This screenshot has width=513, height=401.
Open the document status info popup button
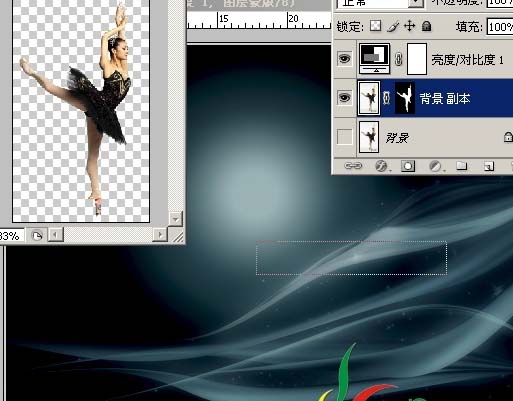coord(37,236)
